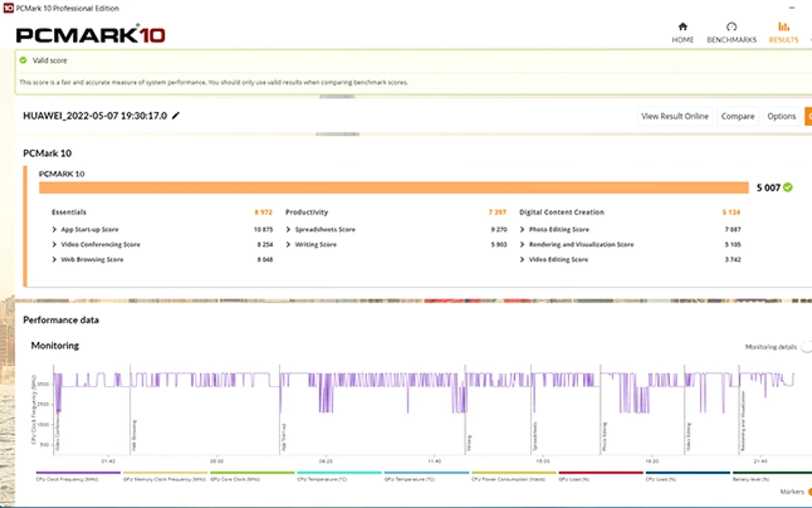Click the pencil icon to rename result
Viewport: 812px width, 508px height.
pyautogui.click(x=175, y=115)
